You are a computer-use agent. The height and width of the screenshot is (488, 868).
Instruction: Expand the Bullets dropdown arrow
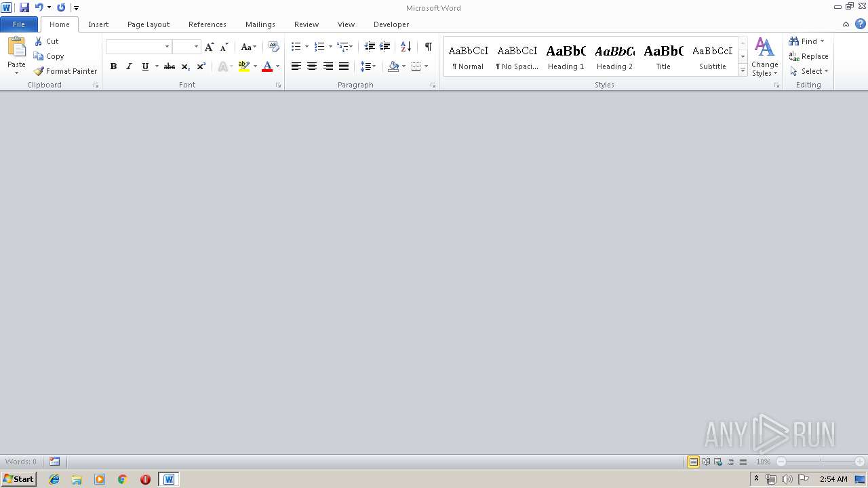pos(307,47)
